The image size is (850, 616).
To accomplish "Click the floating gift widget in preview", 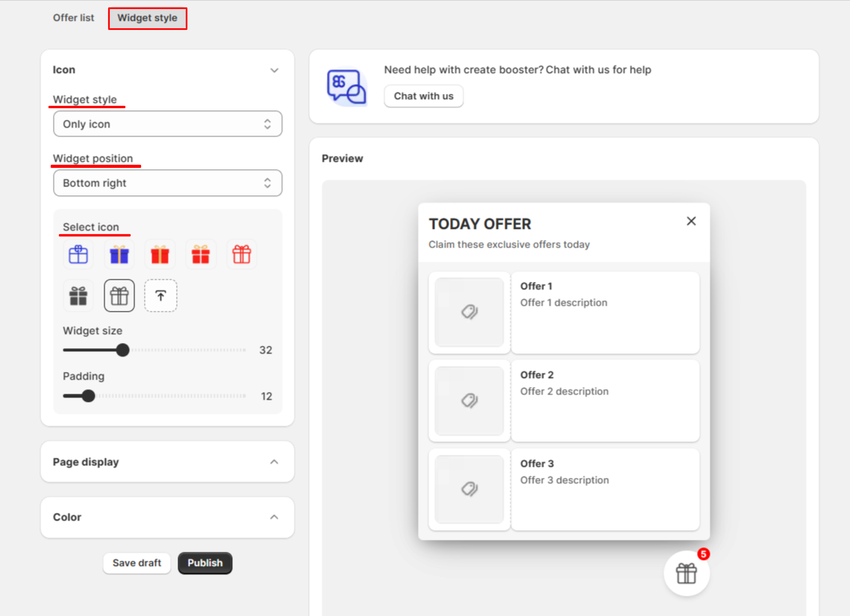I will click(x=687, y=573).
